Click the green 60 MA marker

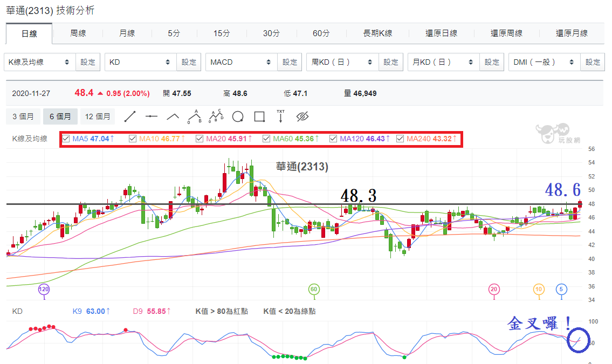[314, 290]
